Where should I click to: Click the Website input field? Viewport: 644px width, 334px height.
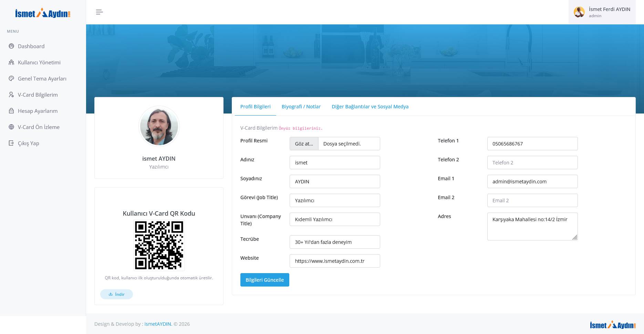(x=335, y=261)
